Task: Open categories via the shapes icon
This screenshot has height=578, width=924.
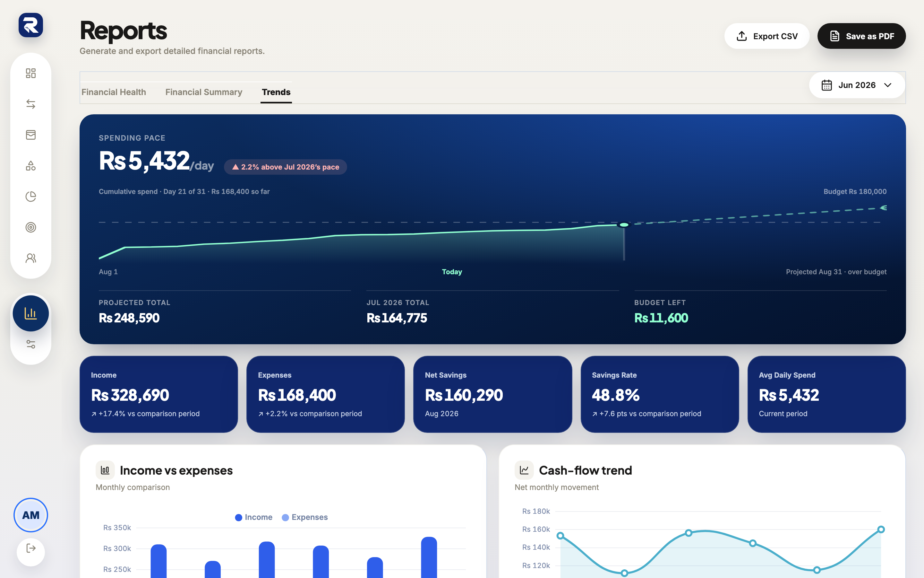Action: tap(30, 166)
